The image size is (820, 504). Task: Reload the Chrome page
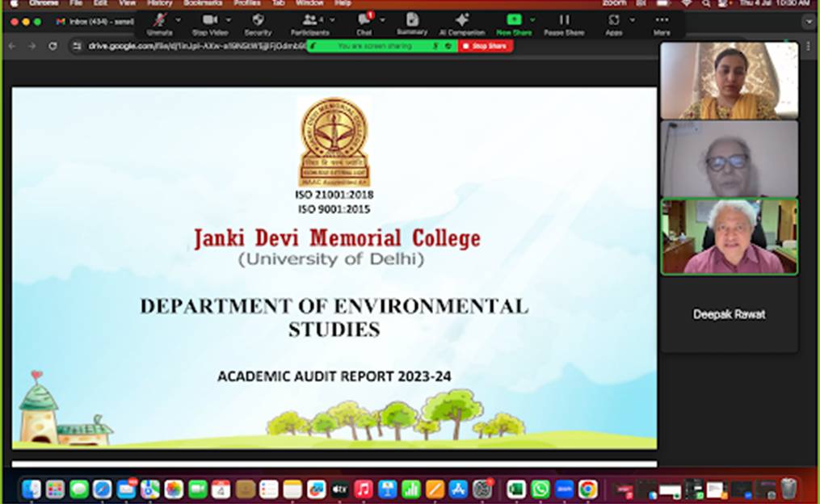tap(53, 46)
